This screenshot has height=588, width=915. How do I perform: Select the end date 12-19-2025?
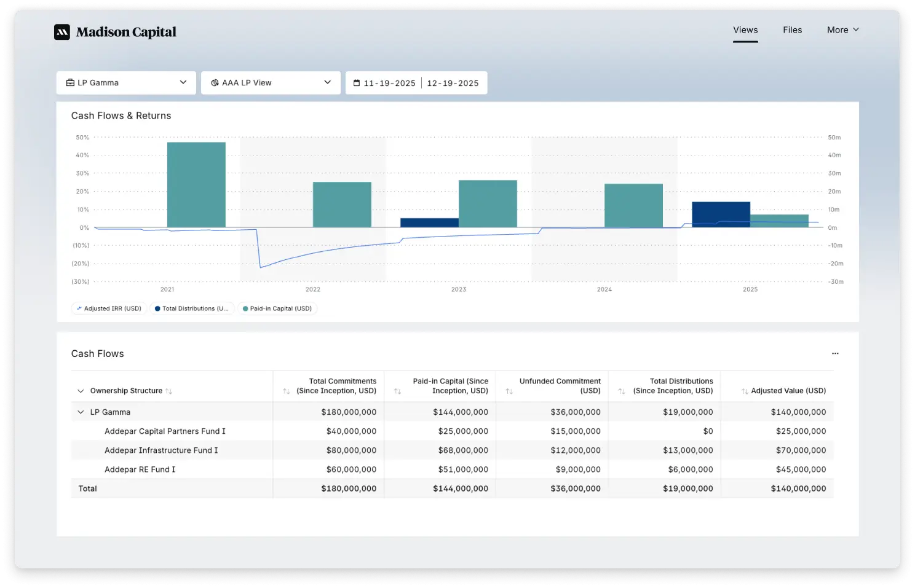(x=453, y=83)
